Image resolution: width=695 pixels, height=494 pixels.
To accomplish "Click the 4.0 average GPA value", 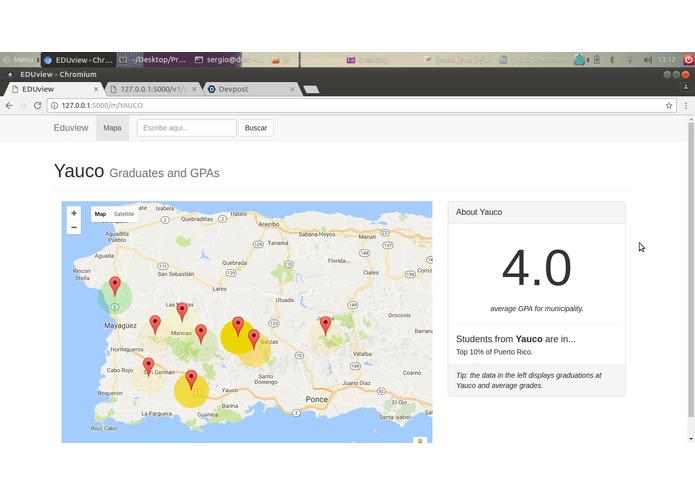I will coord(537,268).
